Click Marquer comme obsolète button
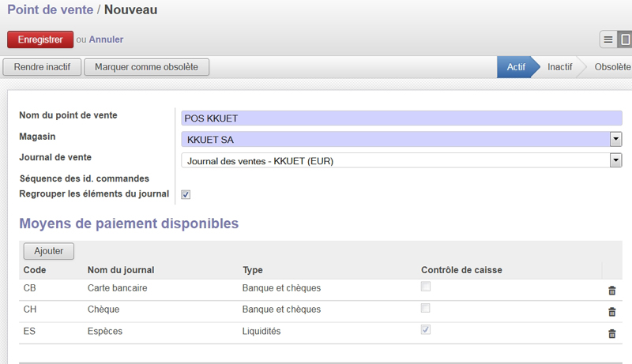The width and height of the screenshot is (632, 364). pyautogui.click(x=146, y=67)
